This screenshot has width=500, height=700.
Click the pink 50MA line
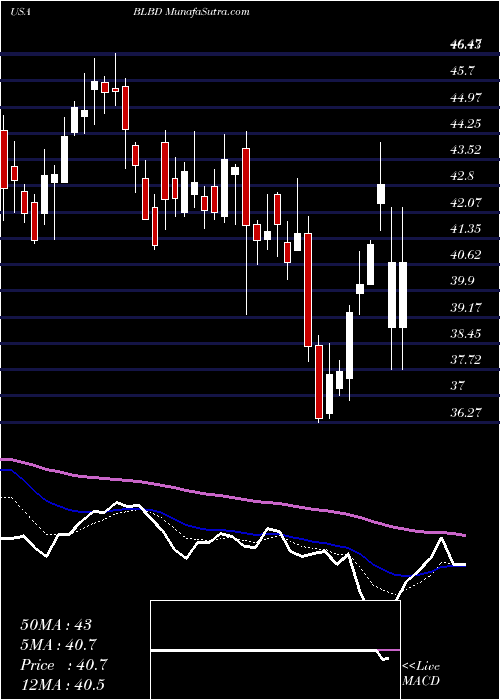pyautogui.click(x=232, y=498)
